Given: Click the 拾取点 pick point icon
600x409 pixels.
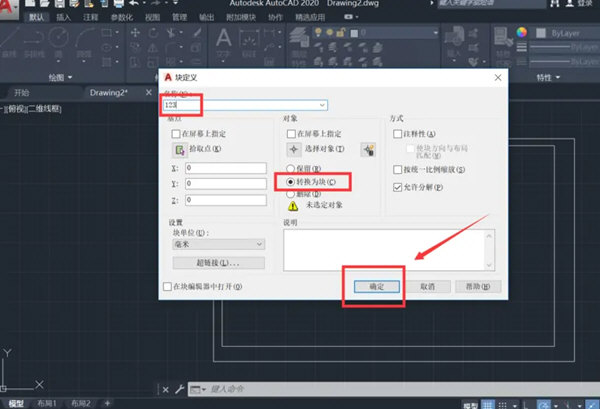Looking at the screenshot, I should pos(178,148).
